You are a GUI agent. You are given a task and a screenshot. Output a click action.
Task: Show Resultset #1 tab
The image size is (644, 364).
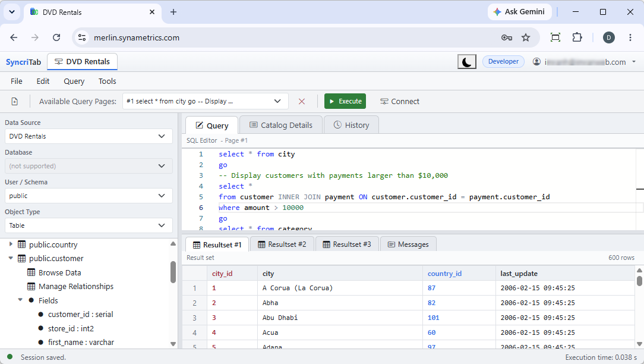click(217, 244)
